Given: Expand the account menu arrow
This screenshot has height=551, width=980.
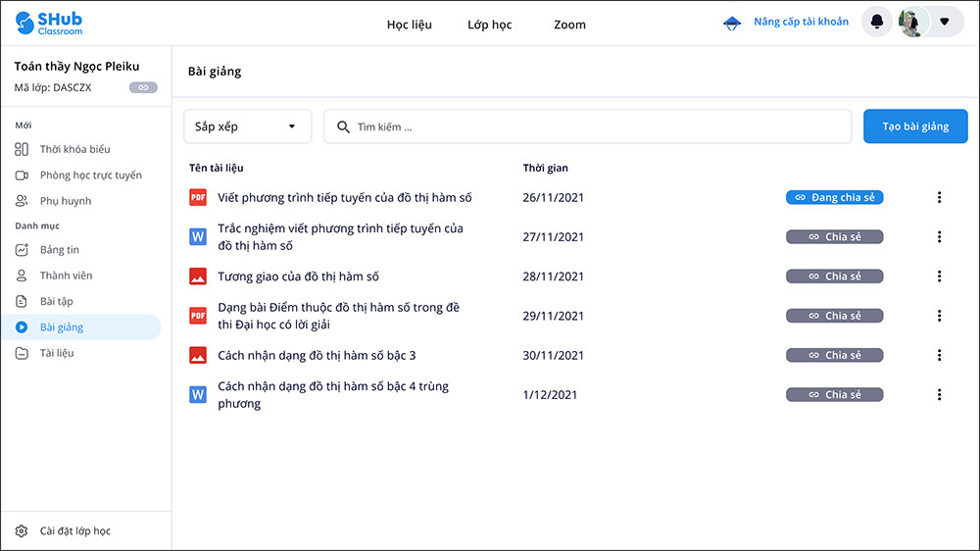Looking at the screenshot, I should tap(945, 22).
